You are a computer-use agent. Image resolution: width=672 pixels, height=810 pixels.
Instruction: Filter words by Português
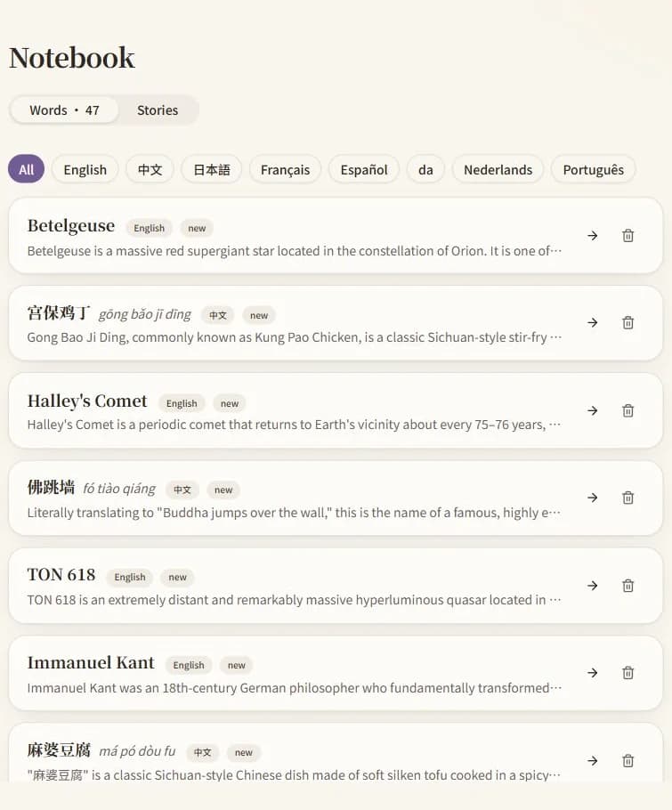[x=594, y=169]
